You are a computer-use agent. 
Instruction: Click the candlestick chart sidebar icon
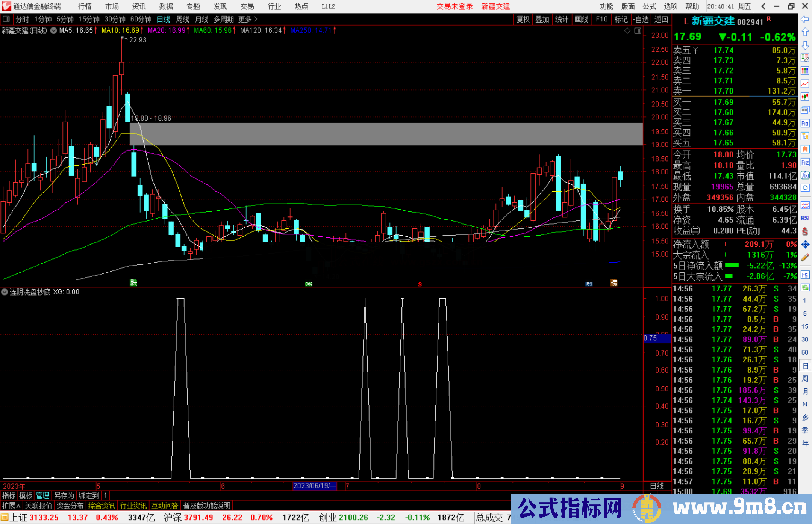pyautogui.click(x=805, y=97)
